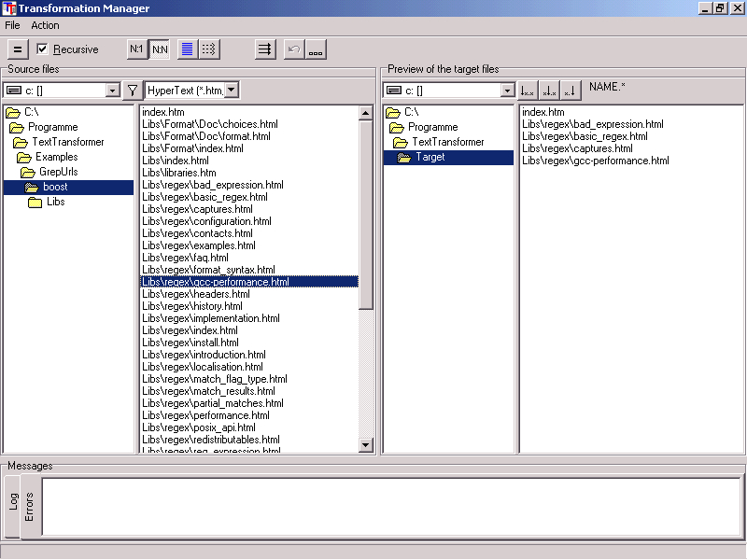Click the undo arrow toolbar button
This screenshot has height=560, width=747.
(x=293, y=49)
